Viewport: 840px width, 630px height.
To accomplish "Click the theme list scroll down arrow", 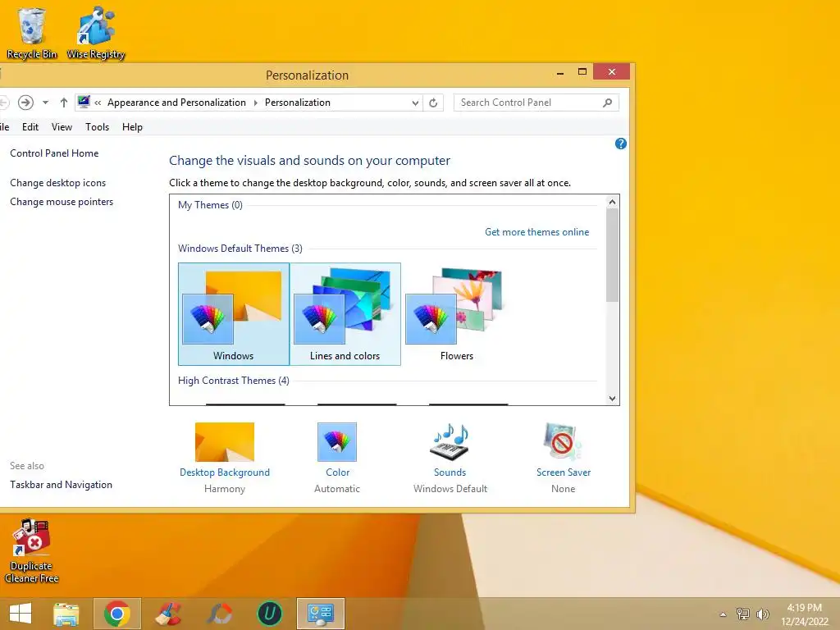I will 612,399.
